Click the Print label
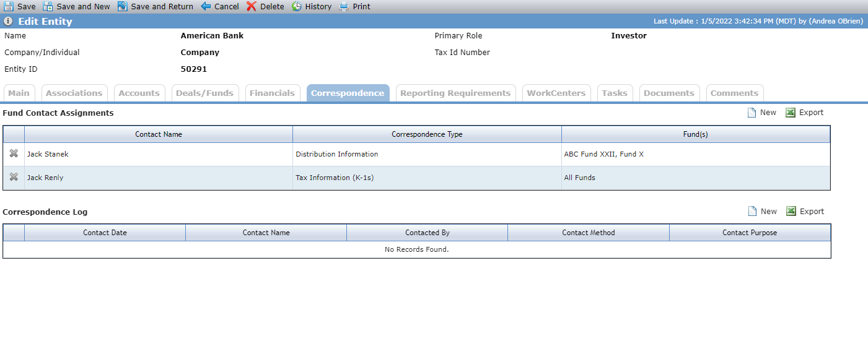 click(362, 6)
